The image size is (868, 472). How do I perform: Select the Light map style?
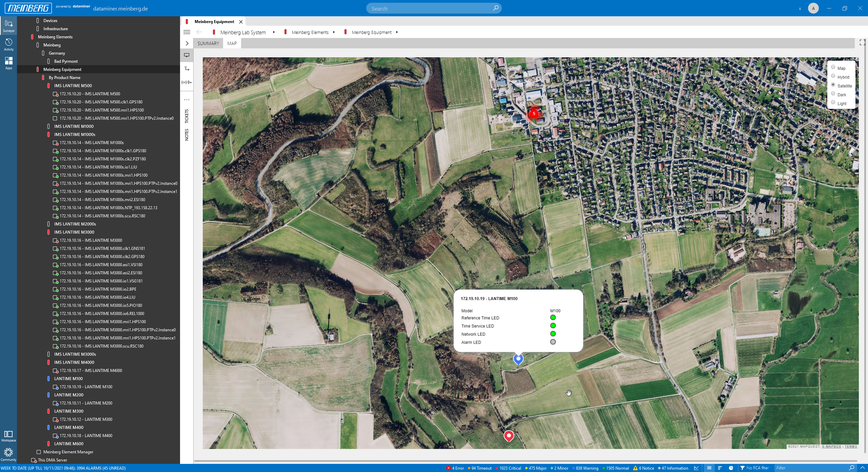coord(833,102)
